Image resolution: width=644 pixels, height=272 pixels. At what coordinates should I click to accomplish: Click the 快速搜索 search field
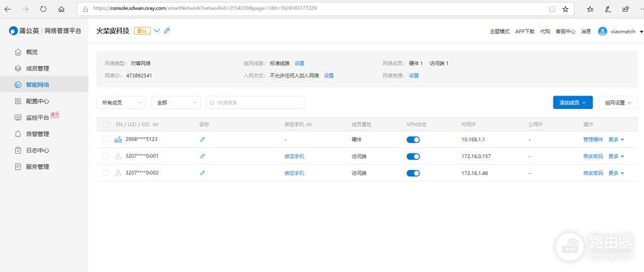(x=255, y=102)
